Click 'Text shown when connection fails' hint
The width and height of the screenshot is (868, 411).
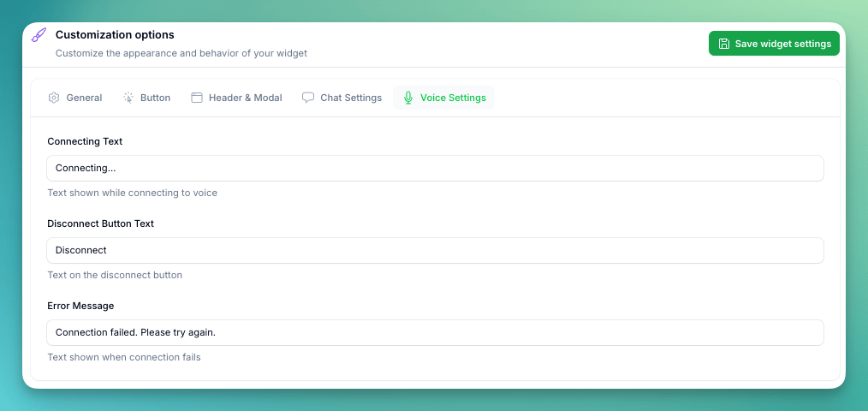pos(124,357)
